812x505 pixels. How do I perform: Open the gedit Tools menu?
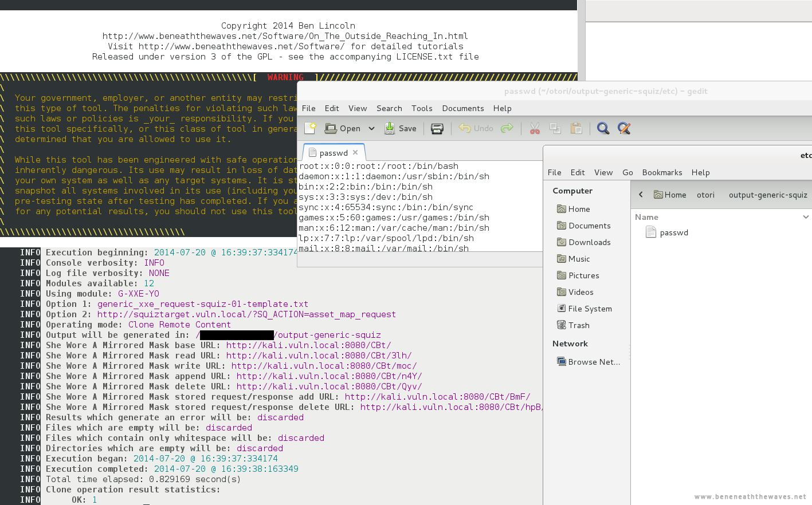click(x=422, y=108)
